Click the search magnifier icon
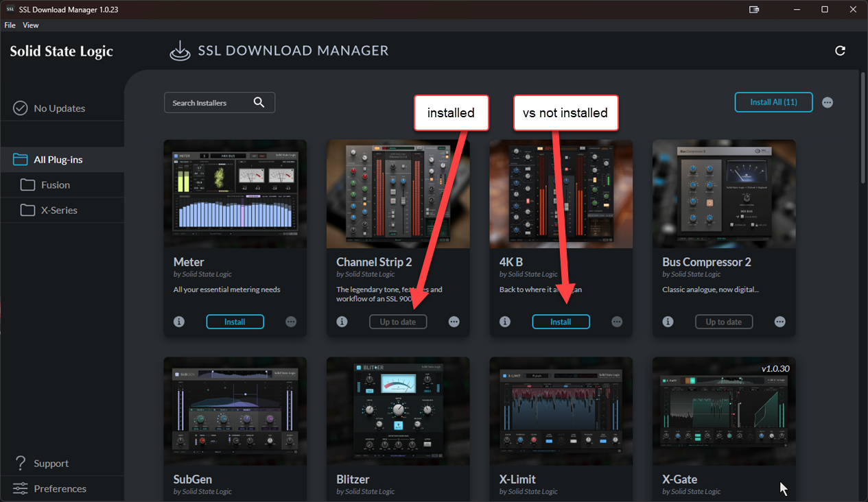Viewport: 868px width, 502px height. (x=259, y=102)
